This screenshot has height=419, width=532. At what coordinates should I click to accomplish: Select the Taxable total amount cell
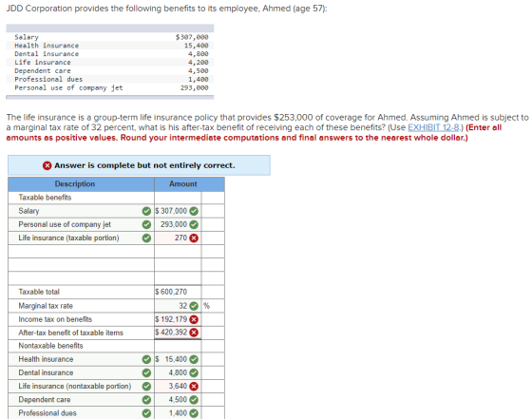178,292
